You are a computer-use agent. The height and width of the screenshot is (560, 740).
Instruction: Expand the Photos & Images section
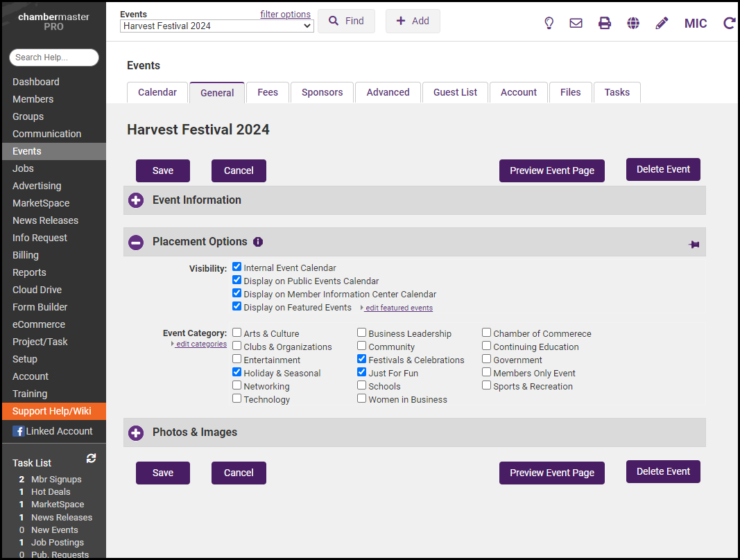136,432
